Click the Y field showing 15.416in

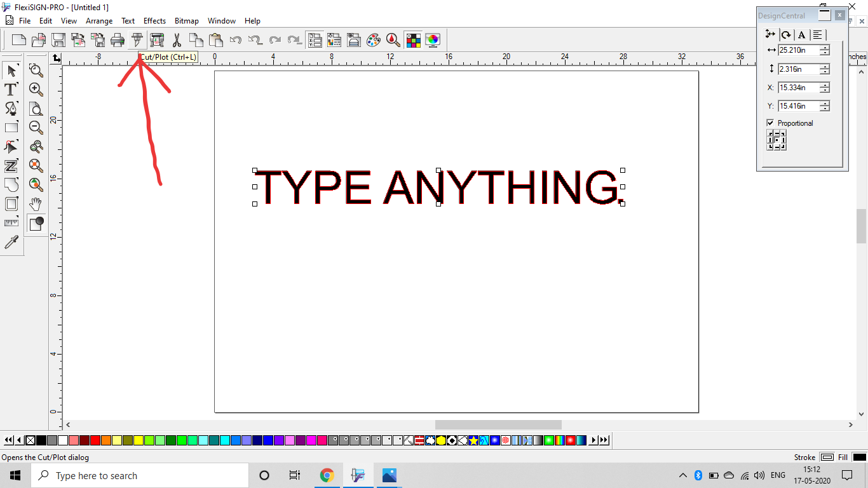(799, 106)
